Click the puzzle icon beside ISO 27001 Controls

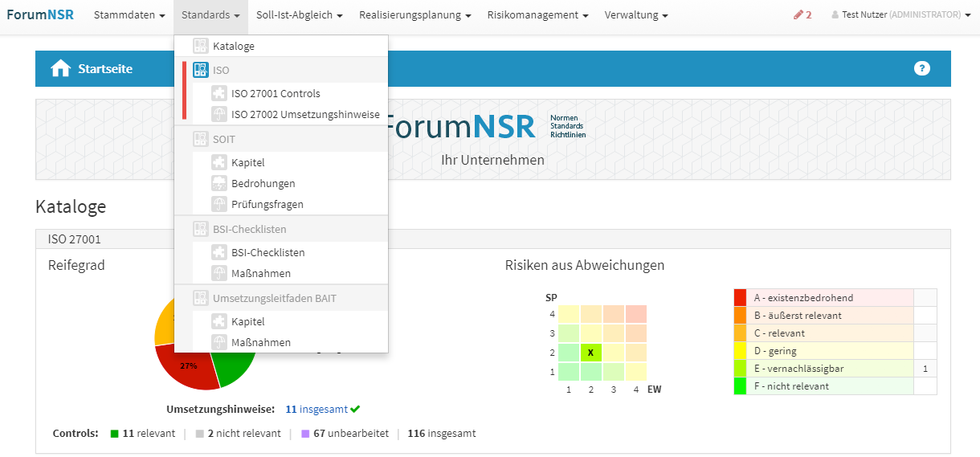tap(219, 93)
